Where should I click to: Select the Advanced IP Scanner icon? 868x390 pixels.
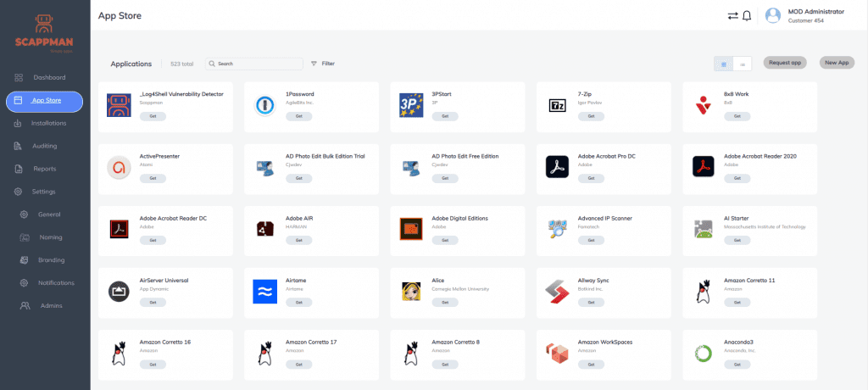[556, 229]
